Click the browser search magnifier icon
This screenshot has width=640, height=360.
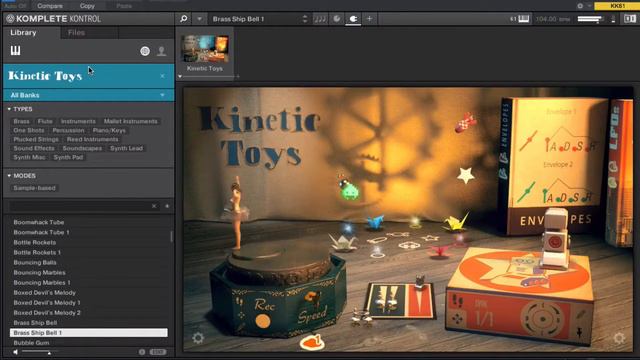[x=184, y=19]
